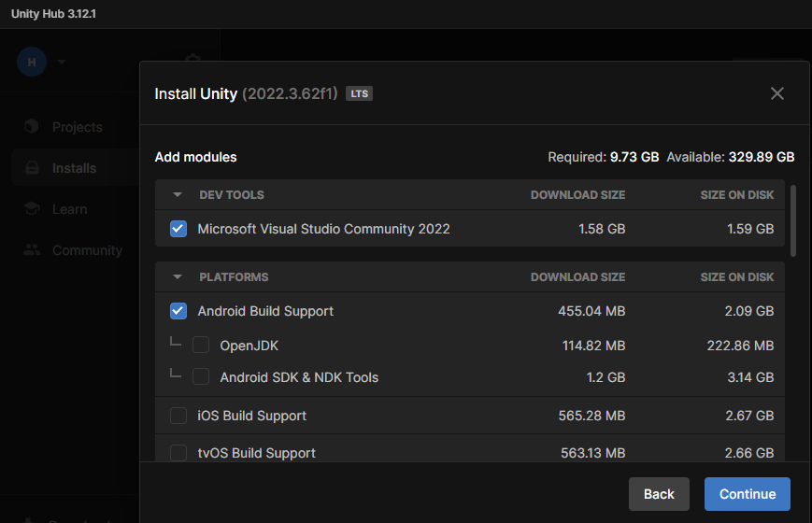Uncheck Microsoft Visual Studio Community 2022
The height and width of the screenshot is (523, 812).
click(x=178, y=229)
